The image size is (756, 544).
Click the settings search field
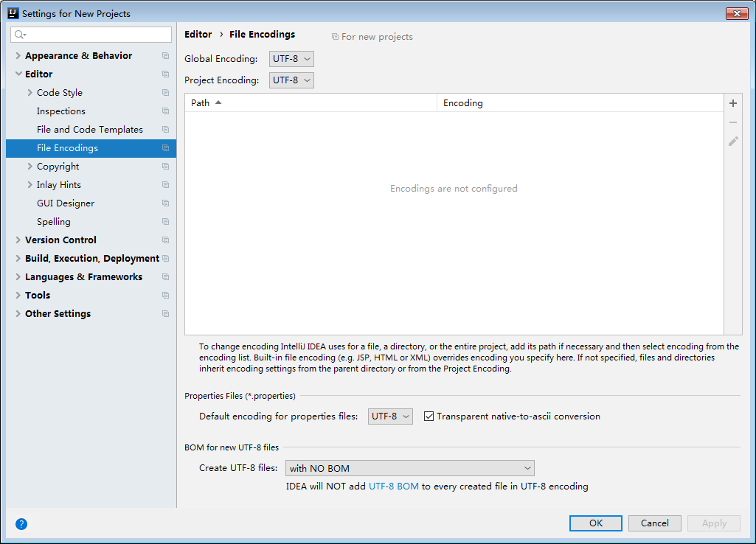pos(91,34)
